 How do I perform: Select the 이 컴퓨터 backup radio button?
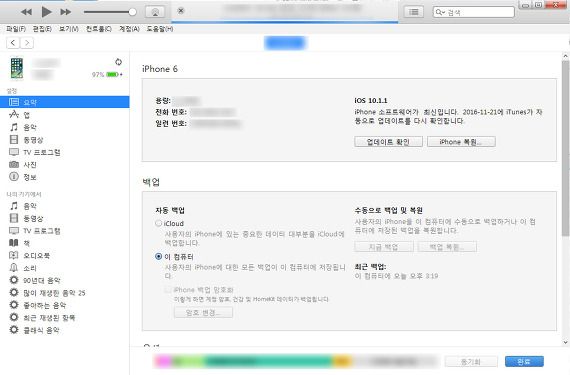(x=158, y=256)
